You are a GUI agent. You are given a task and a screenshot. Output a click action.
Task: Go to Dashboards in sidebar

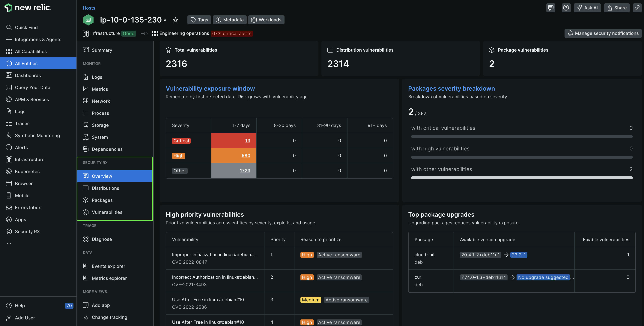[38, 75]
